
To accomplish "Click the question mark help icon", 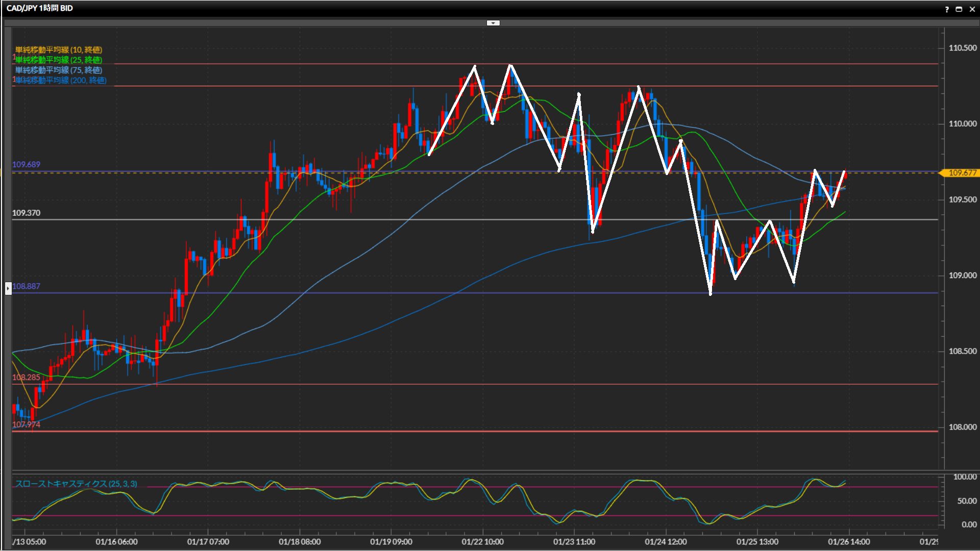I will 947,9.
